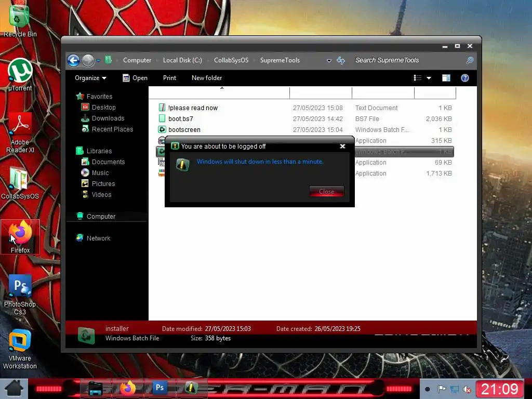
Task: Open Explorer help icon
Action: coord(465,78)
